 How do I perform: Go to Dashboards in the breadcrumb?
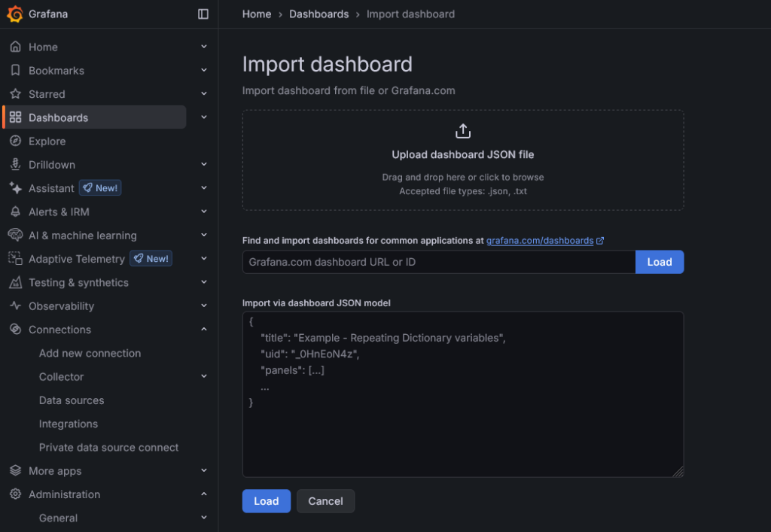click(318, 14)
